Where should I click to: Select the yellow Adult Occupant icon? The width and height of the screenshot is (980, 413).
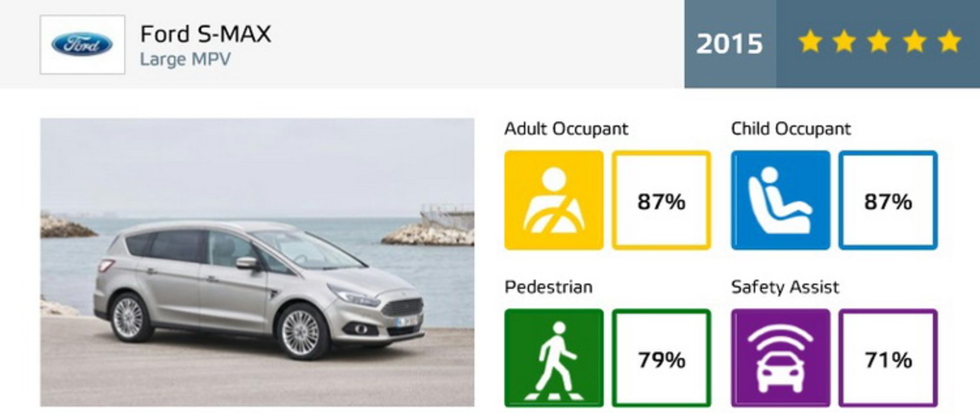click(554, 200)
